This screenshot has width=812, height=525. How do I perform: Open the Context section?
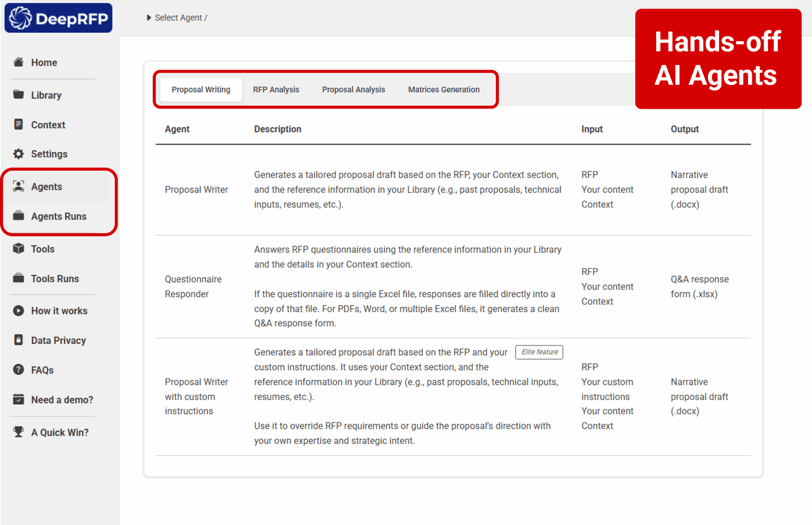[48, 125]
